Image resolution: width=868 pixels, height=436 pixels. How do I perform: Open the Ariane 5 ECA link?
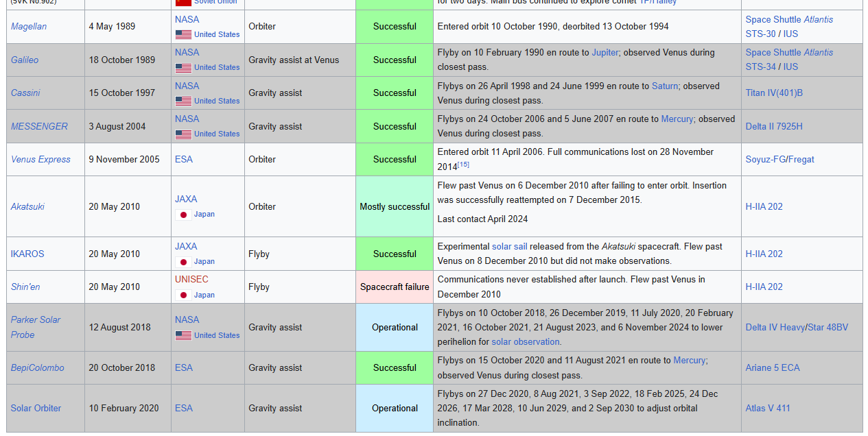click(773, 367)
